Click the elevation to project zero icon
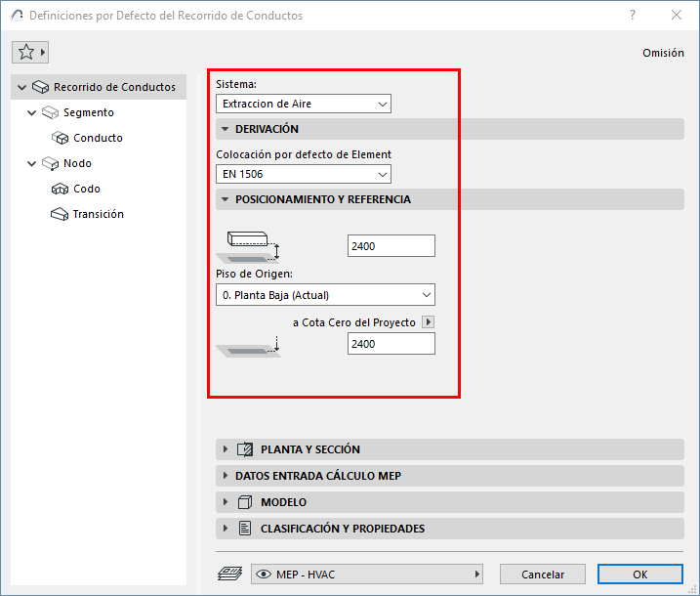The width and height of the screenshot is (700, 596). pyautogui.click(x=249, y=347)
